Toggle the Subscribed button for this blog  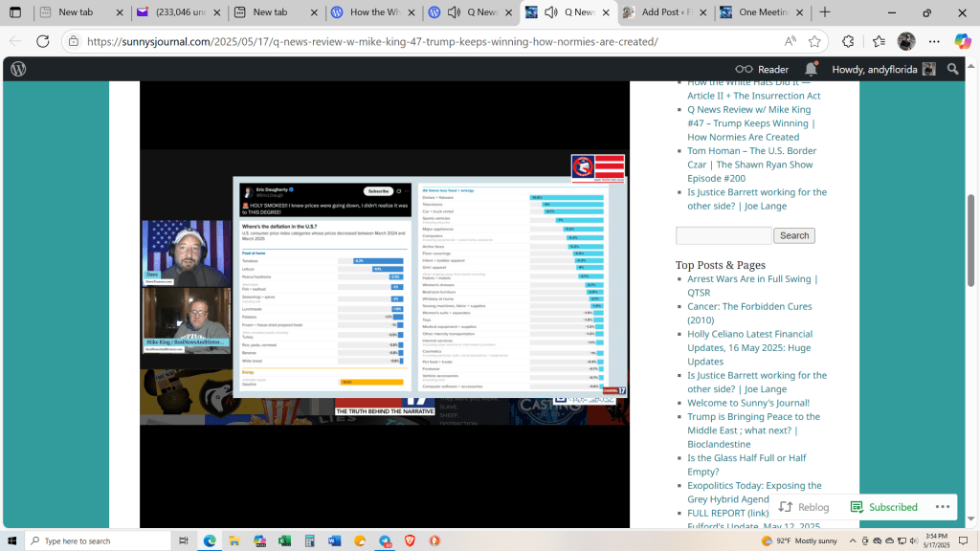883,507
